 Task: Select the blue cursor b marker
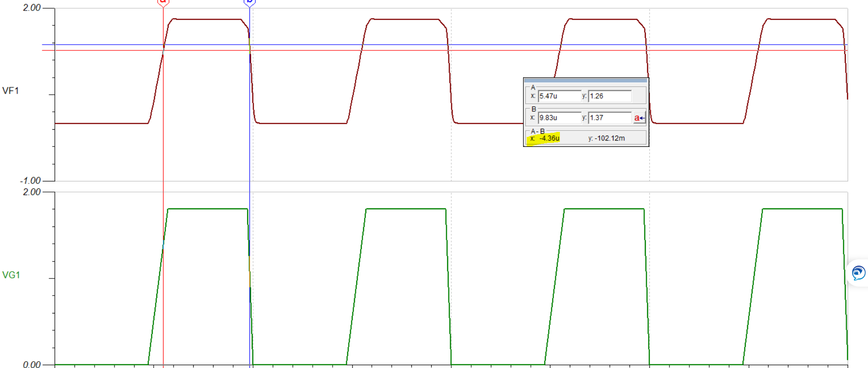[x=249, y=3]
